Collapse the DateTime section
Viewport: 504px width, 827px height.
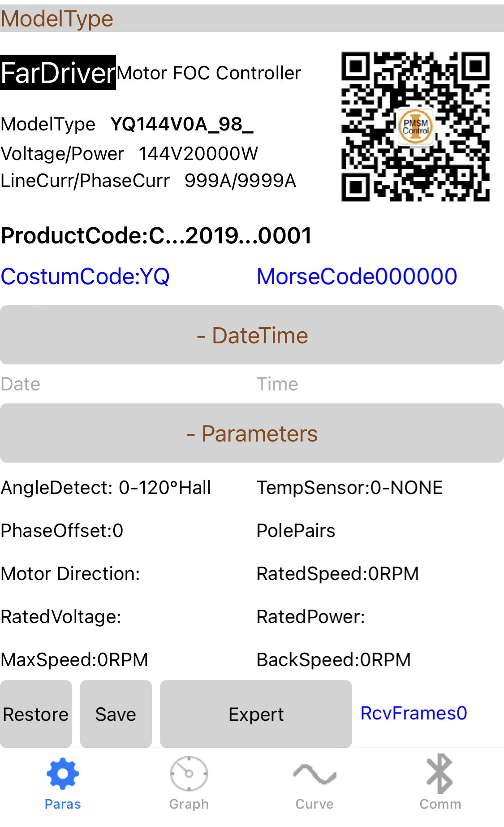click(x=252, y=335)
